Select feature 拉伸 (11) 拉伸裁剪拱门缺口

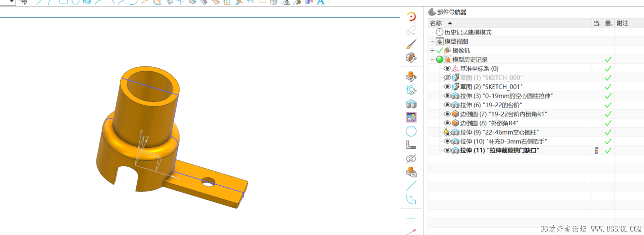(x=499, y=151)
